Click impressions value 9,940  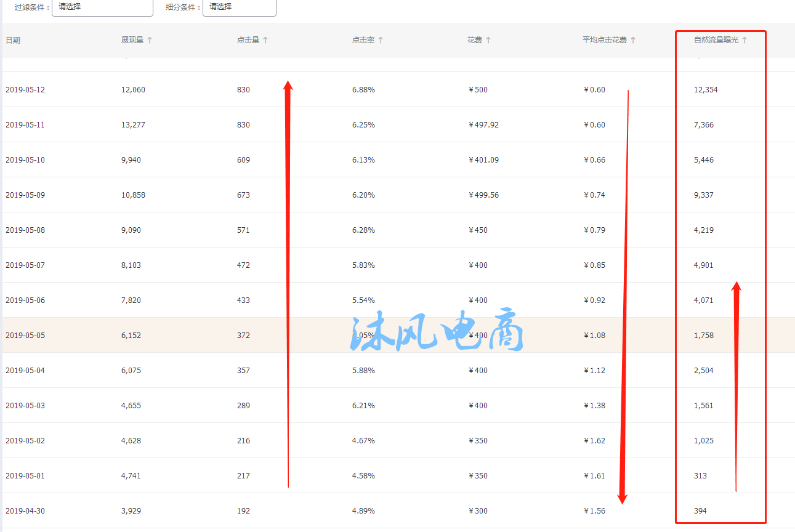click(131, 160)
